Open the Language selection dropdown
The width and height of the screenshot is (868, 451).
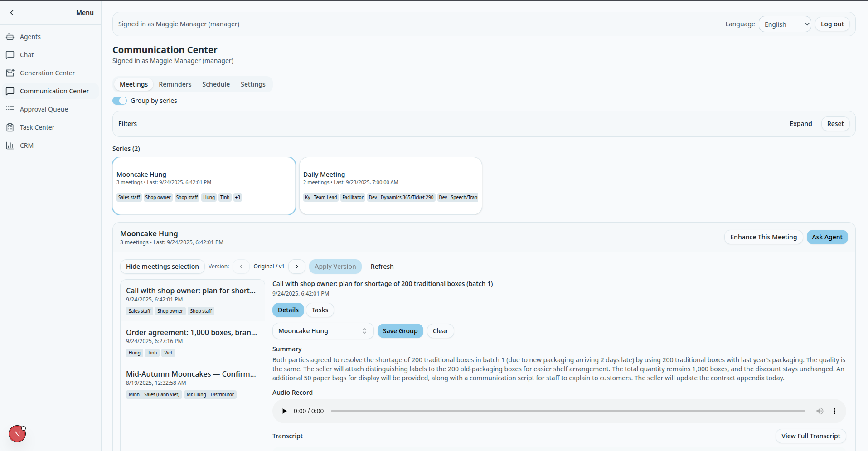tap(784, 24)
